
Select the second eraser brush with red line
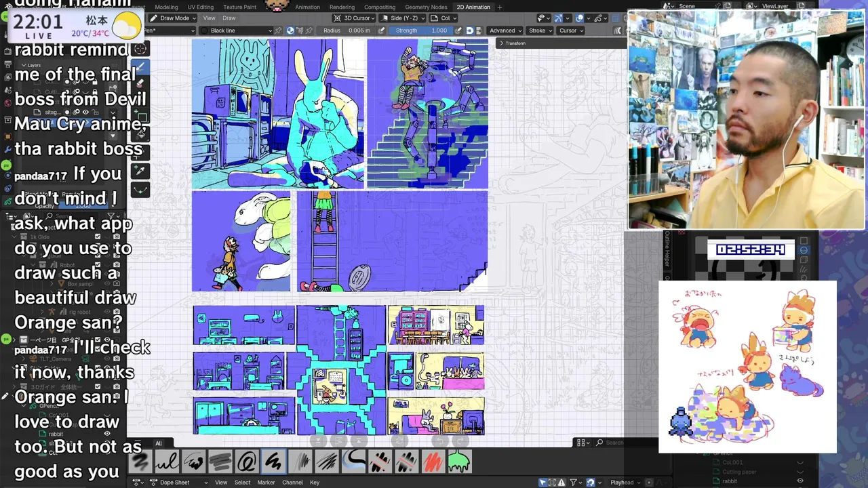click(x=406, y=462)
